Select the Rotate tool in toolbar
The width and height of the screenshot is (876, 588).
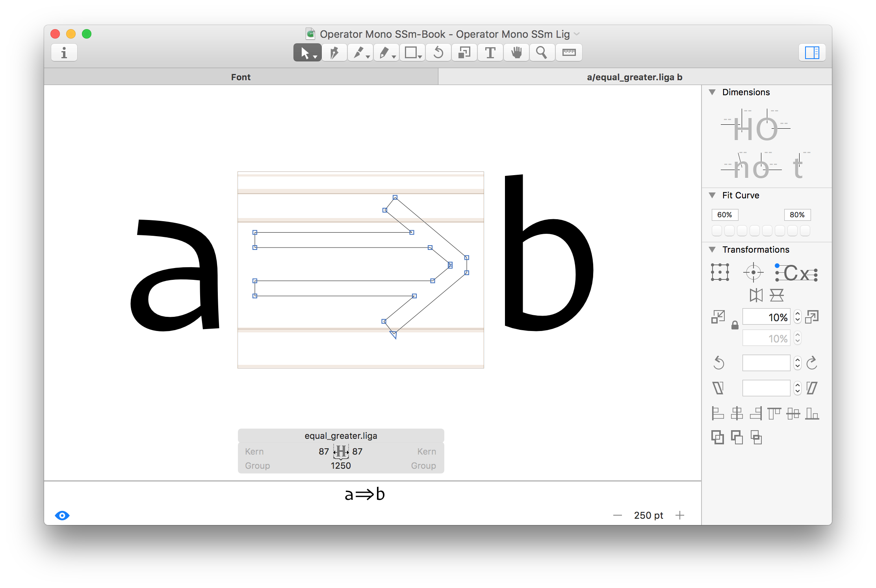point(438,53)
